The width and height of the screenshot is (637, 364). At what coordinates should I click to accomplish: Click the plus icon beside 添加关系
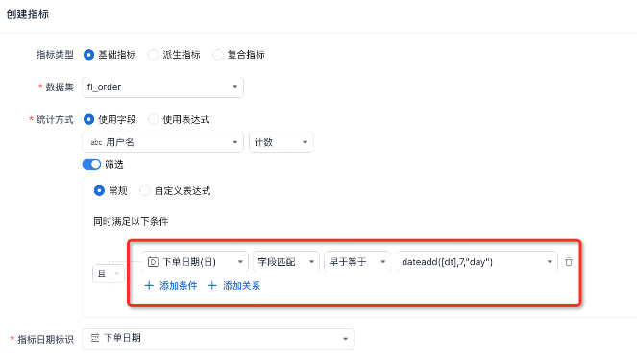pos(212,286)
